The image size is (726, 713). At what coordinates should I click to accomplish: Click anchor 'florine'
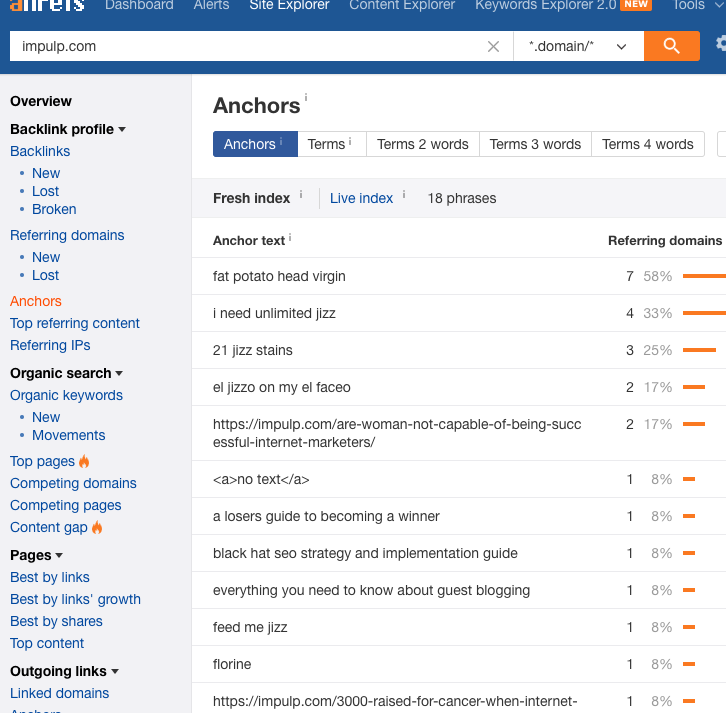232,664
